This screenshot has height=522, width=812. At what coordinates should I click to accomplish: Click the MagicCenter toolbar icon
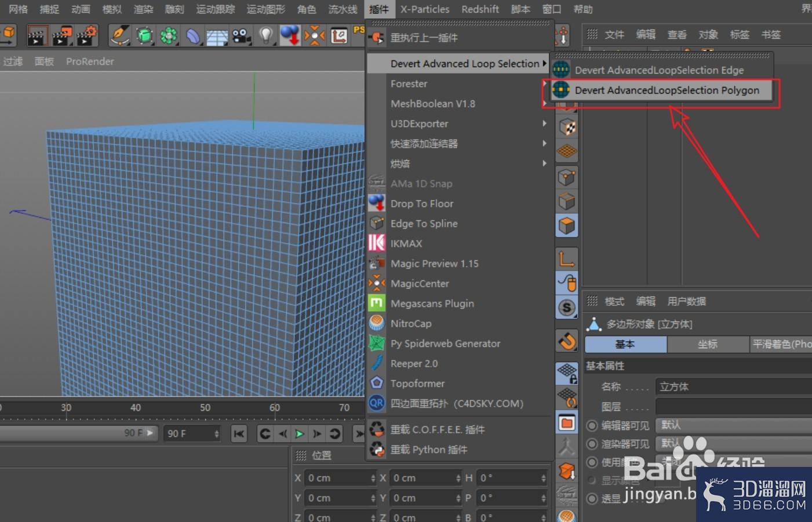(x=315, y=36)
